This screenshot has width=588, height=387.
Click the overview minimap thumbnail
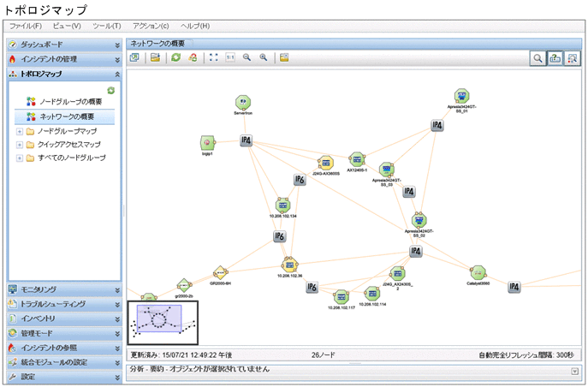point(163,323)
